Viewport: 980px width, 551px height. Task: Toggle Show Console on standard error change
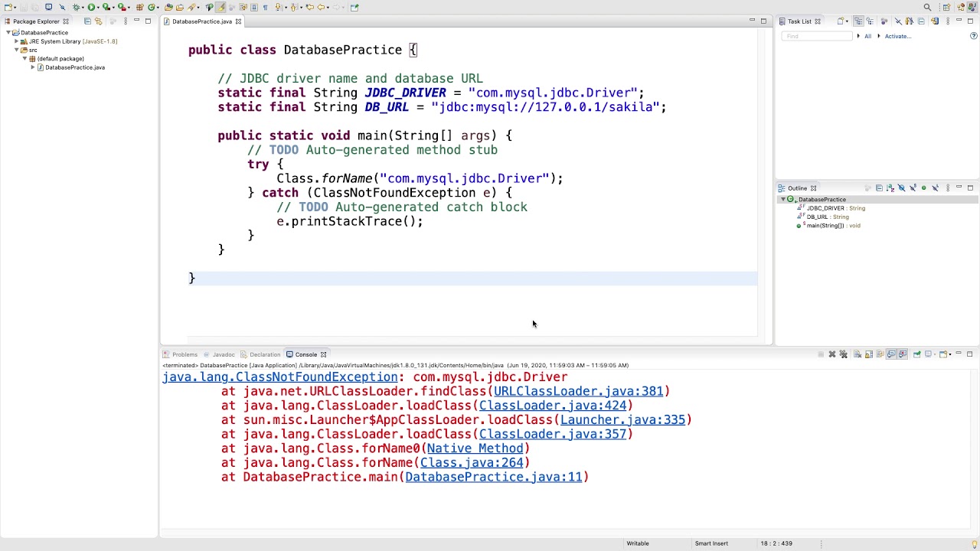coord(903,354)
